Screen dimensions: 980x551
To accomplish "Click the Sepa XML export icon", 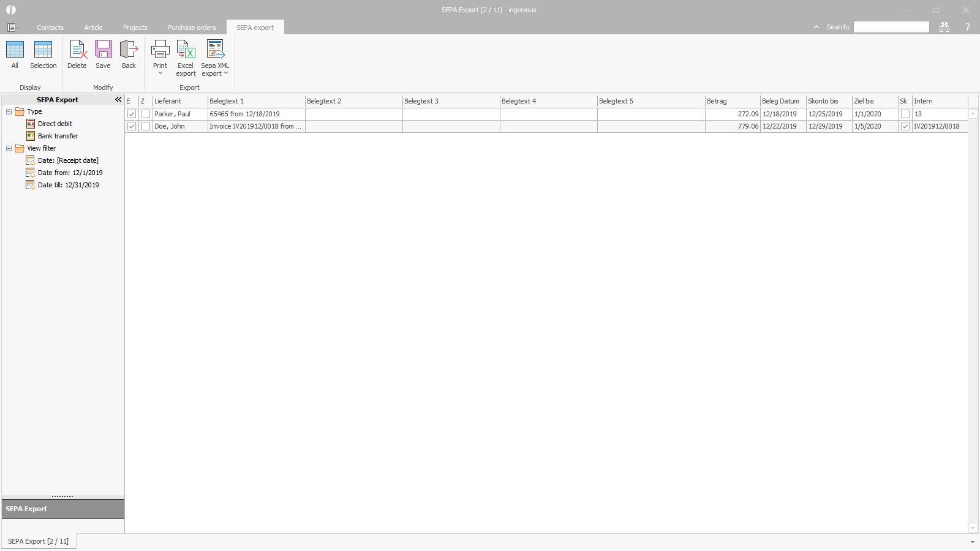I will [x=215, y=50].
